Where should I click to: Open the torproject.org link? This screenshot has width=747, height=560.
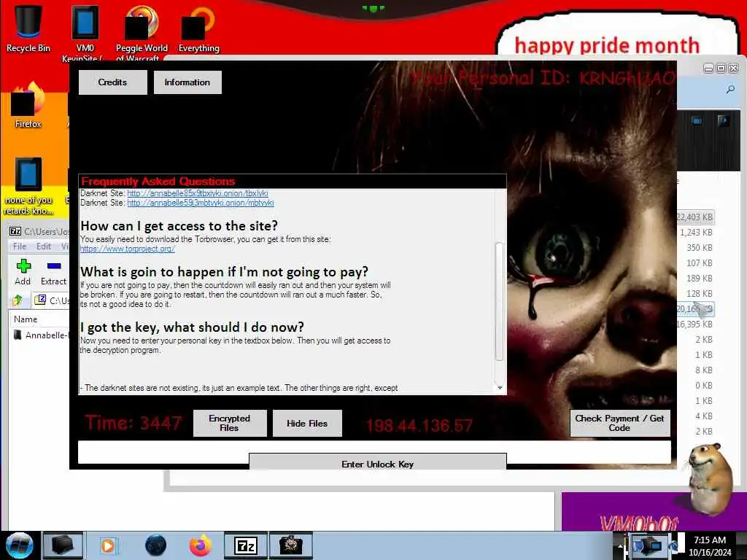tap(127, 249)
